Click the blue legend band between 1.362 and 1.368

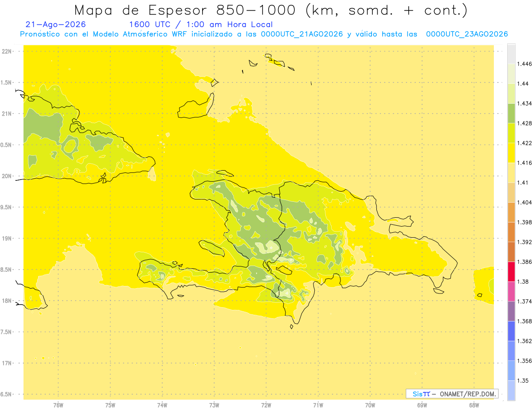(x=511, y=331)
